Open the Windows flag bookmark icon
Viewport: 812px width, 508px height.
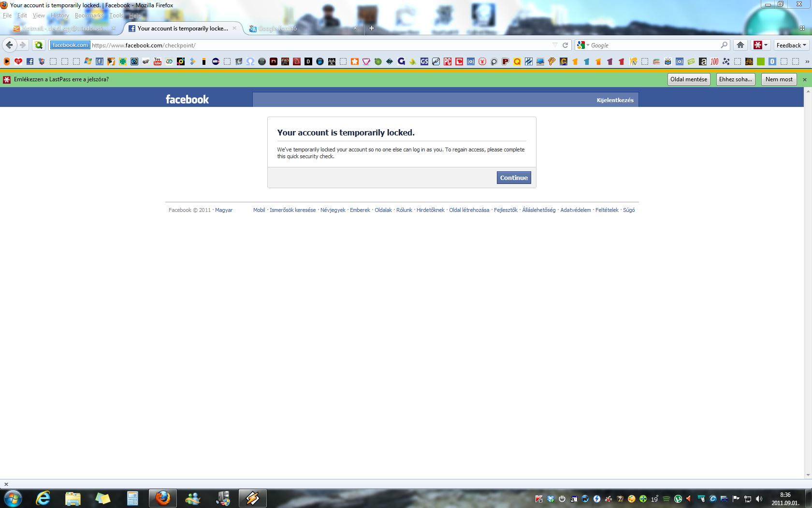coord(88,61)
